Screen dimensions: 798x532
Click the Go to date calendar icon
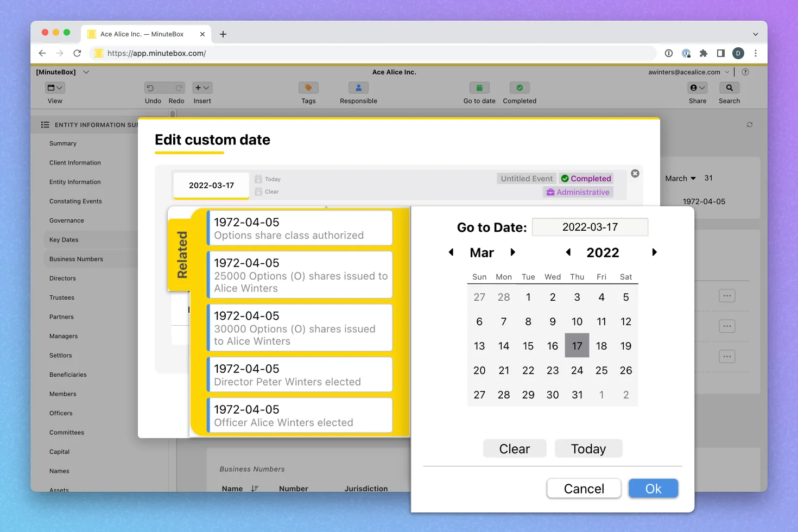pos(479,88)
